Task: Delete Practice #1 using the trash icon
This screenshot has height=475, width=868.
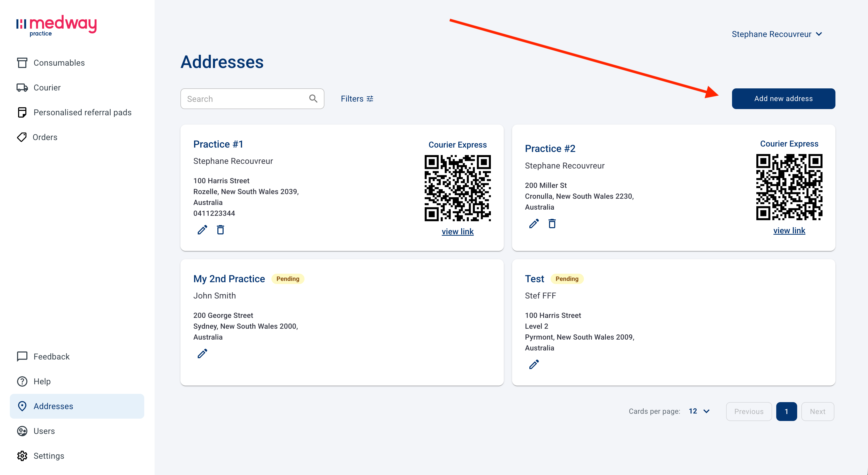Action: tap(220, 230)
